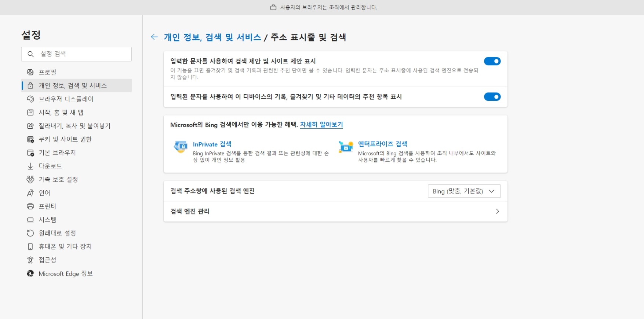Open 브라우저 디스플레이 settings section
644x319 pixels.
coord(76,99)
